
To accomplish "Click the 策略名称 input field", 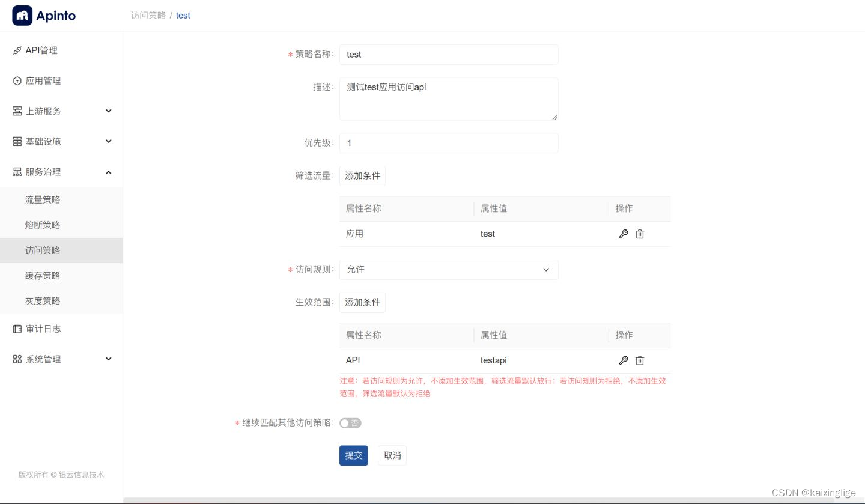I will pos(449,55).
